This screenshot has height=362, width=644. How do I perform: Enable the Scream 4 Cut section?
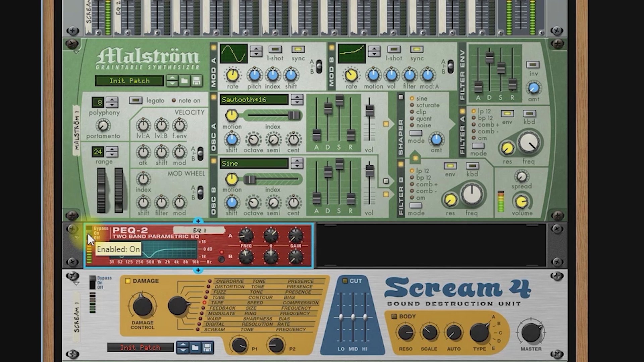click(x=345, y=281)
